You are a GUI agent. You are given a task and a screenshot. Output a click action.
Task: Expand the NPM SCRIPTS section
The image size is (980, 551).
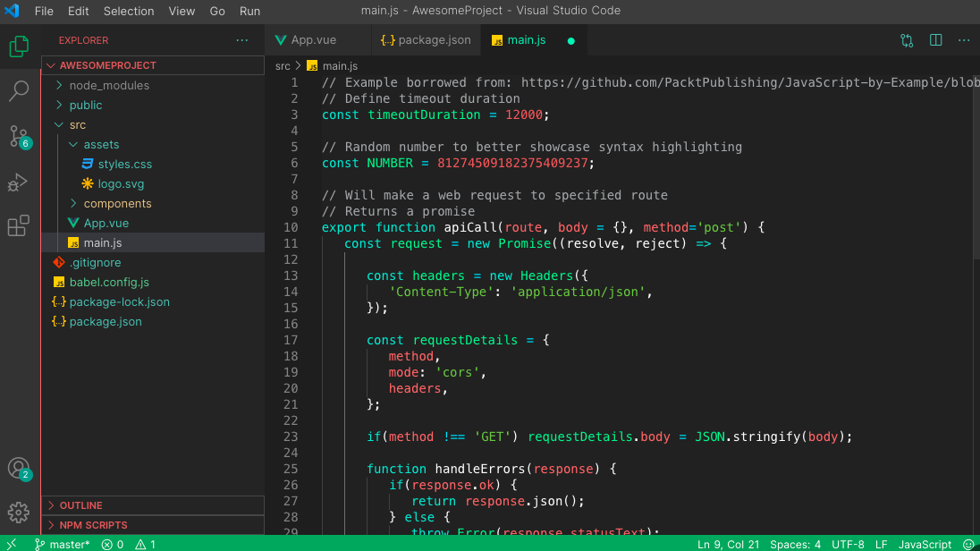[153, 525]
